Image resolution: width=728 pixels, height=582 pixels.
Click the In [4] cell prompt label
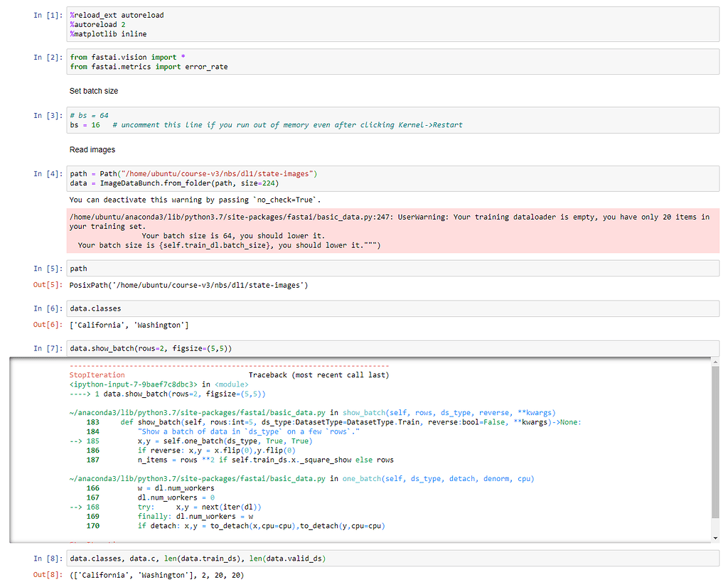pos(48,174)
